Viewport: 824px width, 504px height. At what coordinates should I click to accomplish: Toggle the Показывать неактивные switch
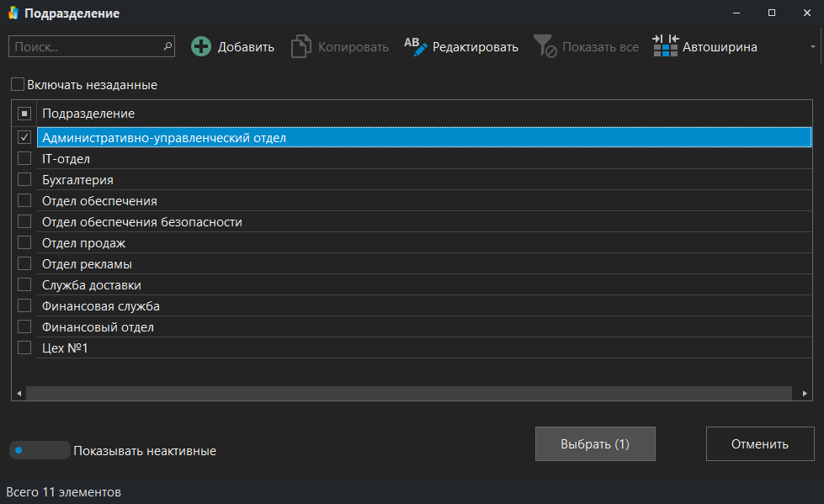tap(39, 450)
